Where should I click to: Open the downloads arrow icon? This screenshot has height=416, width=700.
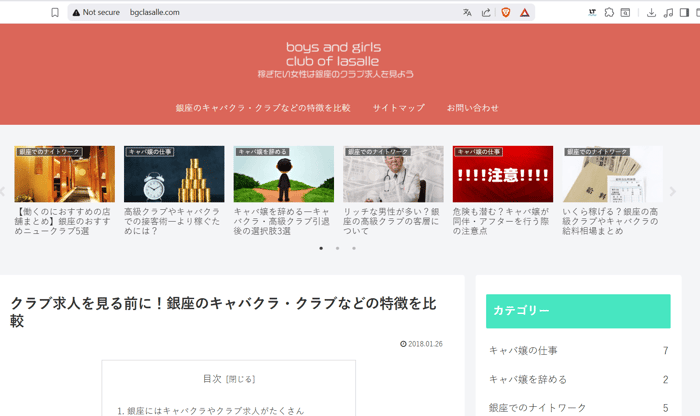[x=651, y=12]
